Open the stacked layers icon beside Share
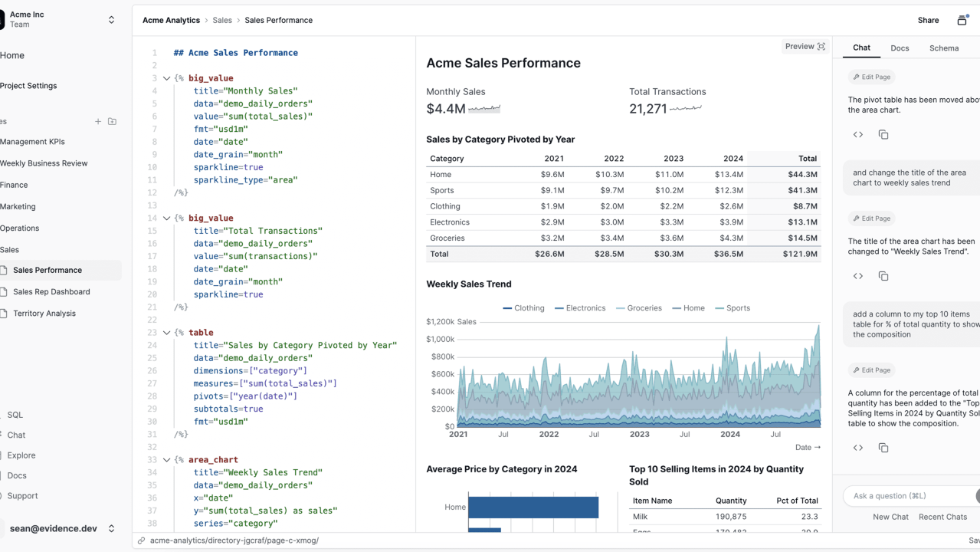 962,21
